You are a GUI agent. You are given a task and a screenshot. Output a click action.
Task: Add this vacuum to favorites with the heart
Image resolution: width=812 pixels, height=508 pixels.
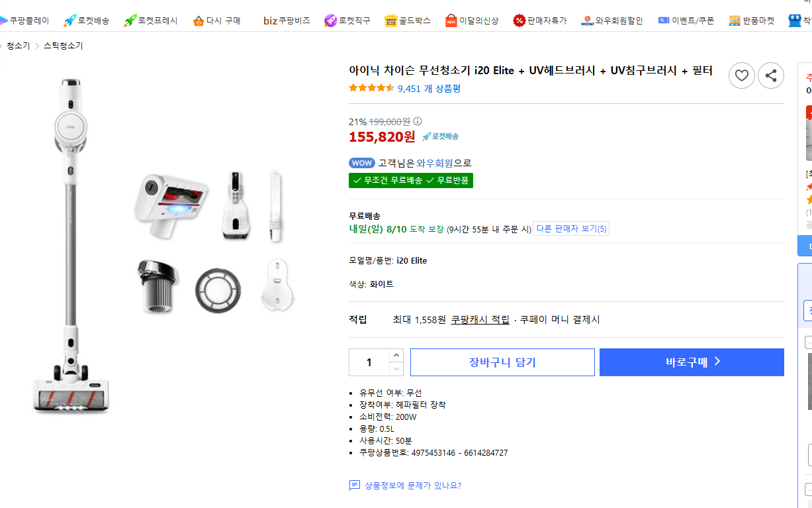click(741, 75)
